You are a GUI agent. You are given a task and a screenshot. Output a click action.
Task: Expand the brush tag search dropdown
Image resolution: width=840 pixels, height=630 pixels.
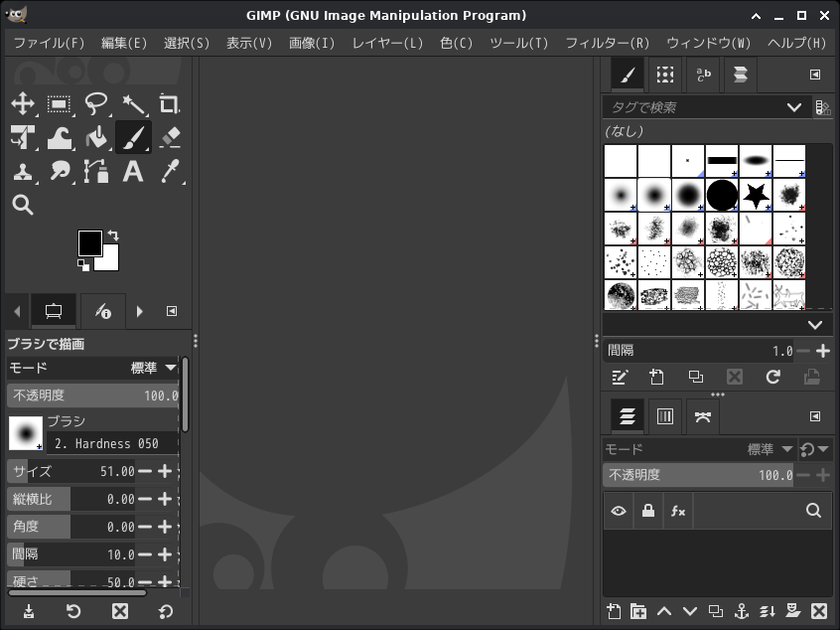(793, 107)
